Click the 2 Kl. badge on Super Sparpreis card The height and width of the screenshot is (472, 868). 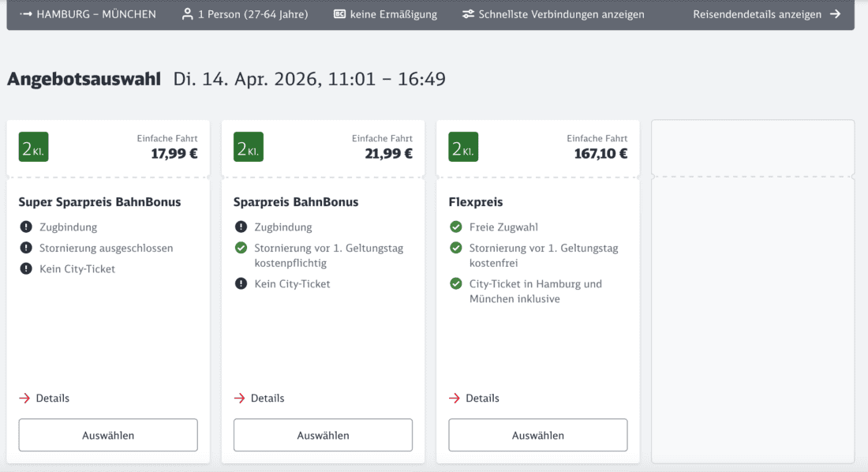pos(33,147)
